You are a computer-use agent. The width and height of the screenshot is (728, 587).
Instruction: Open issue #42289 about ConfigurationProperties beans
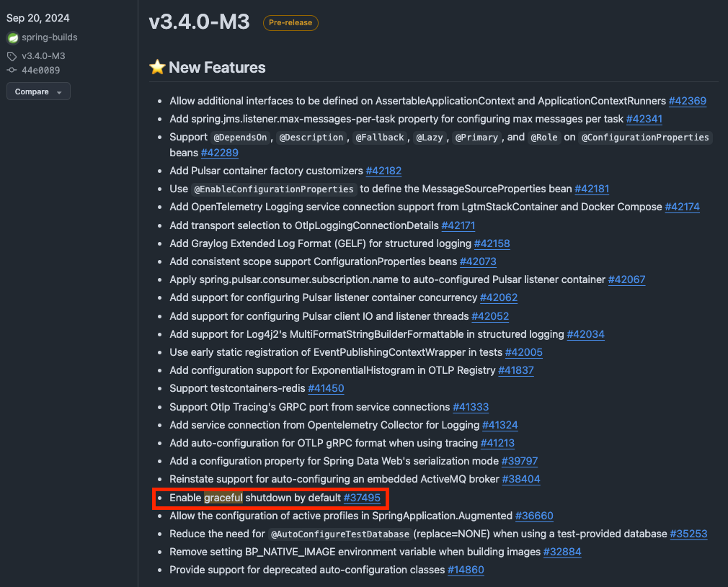(220, 153)
